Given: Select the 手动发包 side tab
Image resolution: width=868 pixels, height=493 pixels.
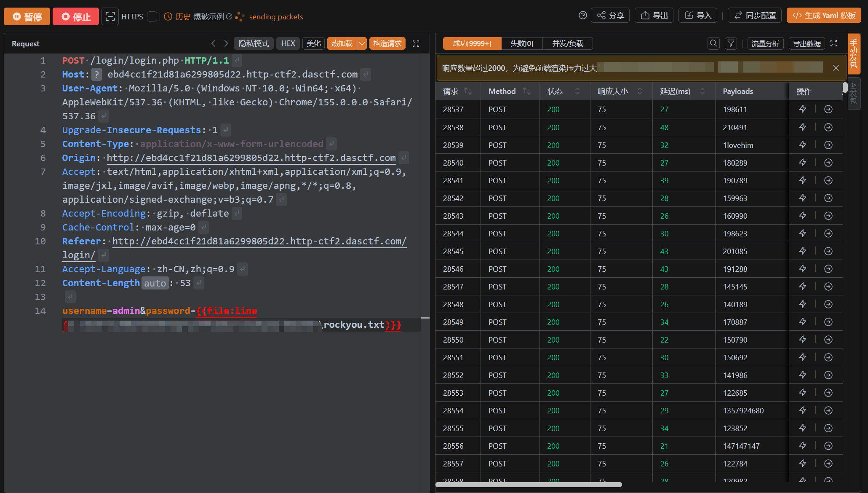Looking at the screenshot, I should click(854, 54).
